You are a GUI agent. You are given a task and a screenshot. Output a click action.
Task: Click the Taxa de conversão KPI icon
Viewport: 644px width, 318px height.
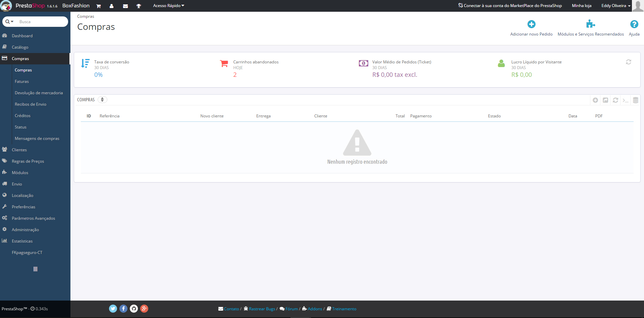85,63
